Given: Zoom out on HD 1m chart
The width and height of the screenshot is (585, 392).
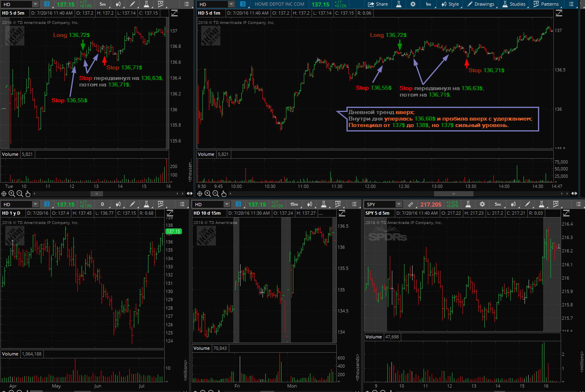Looking at the screenshot, I should 215,194.
